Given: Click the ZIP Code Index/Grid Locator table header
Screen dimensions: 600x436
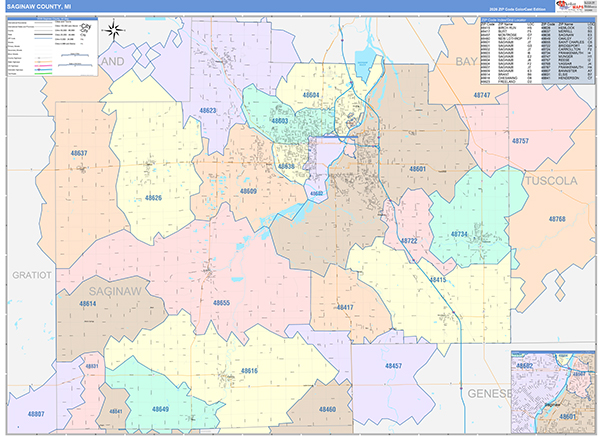Looking at the screenshot, I should click(537, 20).
